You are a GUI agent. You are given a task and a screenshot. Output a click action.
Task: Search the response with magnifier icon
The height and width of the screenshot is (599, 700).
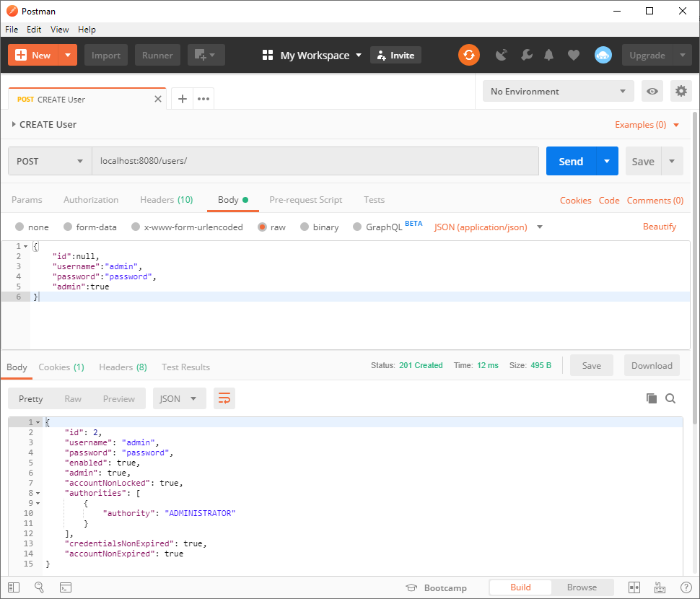point(670,398)
